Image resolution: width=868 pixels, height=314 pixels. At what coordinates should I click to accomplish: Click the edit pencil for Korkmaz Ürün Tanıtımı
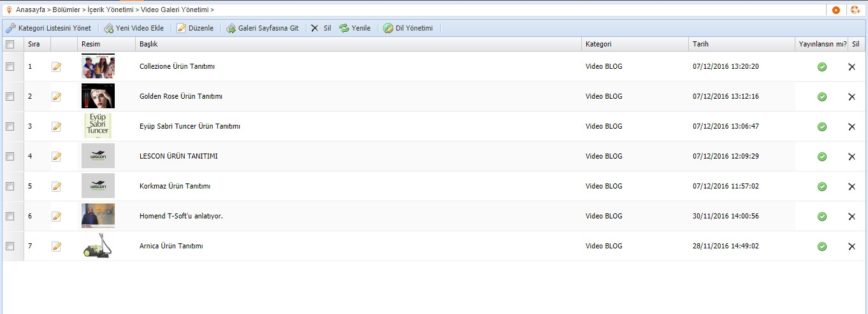57,187
